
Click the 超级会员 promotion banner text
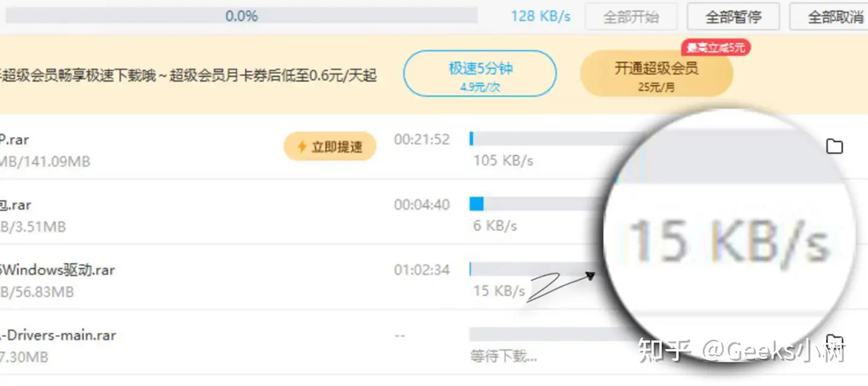[x=189, y=75]
